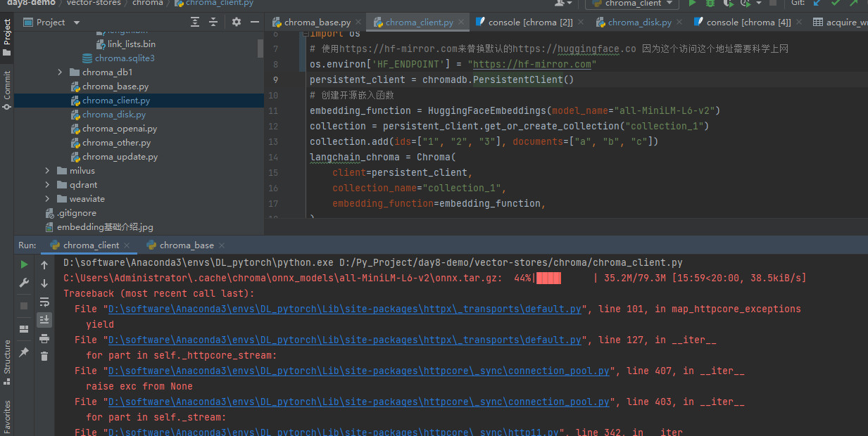Stop the running process in Run panel

pyautogui.click(x=24, y=306)
